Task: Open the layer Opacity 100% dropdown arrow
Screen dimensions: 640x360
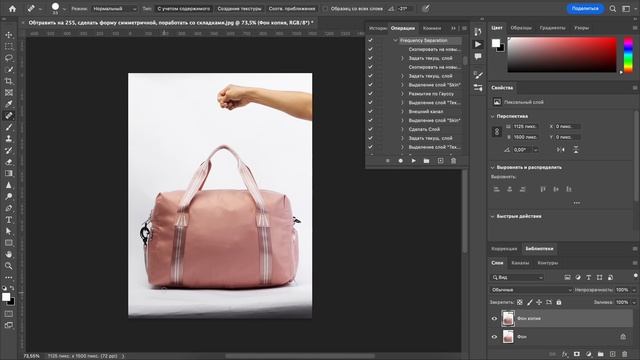Action: 634,290
